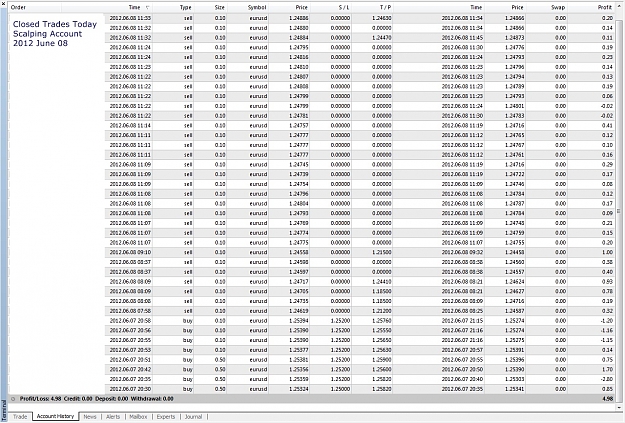Click the Price header next to Symbol
The height and width of the screenshot is (423, 625).
point(302,8)
